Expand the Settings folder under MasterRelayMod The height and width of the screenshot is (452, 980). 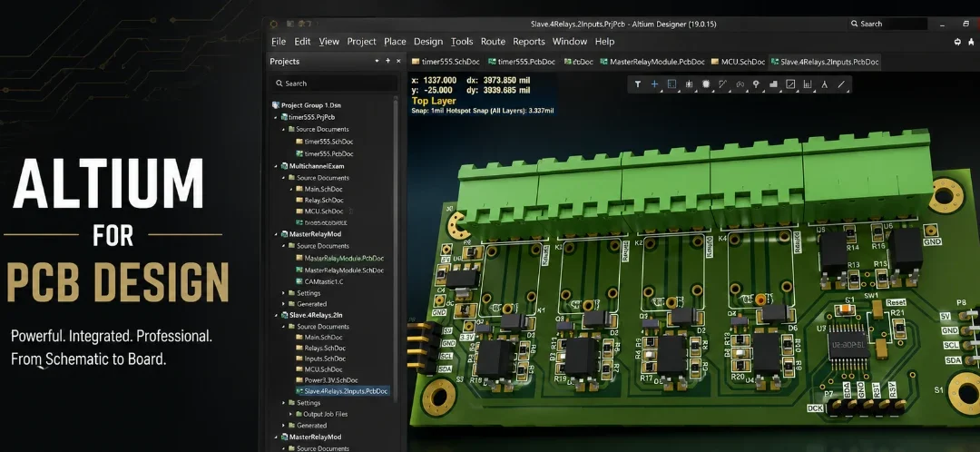283,293
